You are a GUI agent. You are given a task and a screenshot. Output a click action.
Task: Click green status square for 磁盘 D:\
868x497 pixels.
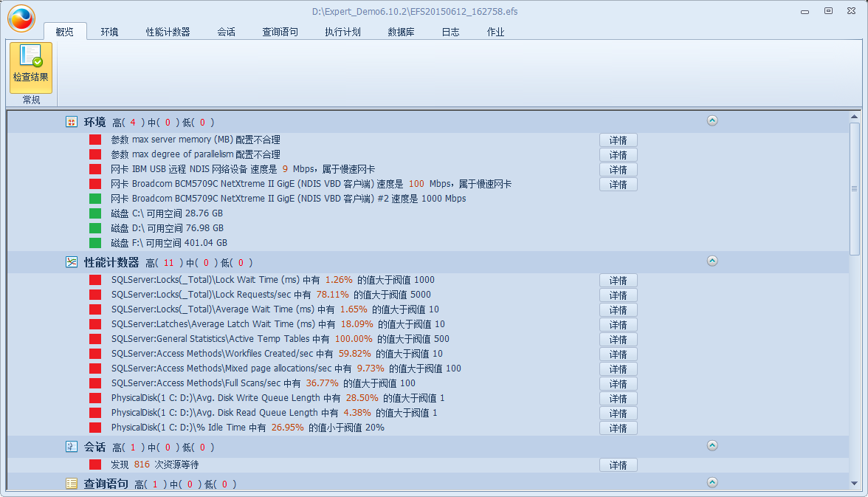pos(95,228)
